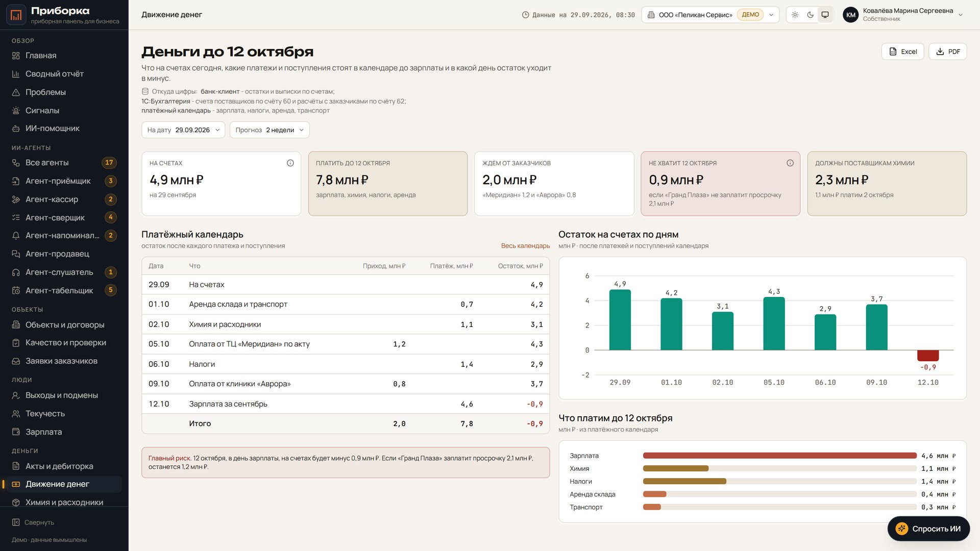Open the ООО «Пеликан Сервис» company selector
This screenshot has width=980, height=551.
click(x=710, y=15)
